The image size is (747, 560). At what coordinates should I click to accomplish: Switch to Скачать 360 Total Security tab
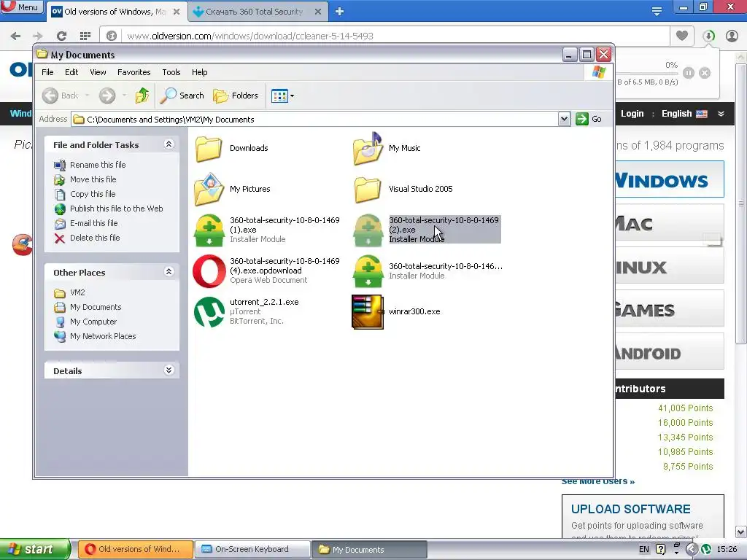pos(254,12)
